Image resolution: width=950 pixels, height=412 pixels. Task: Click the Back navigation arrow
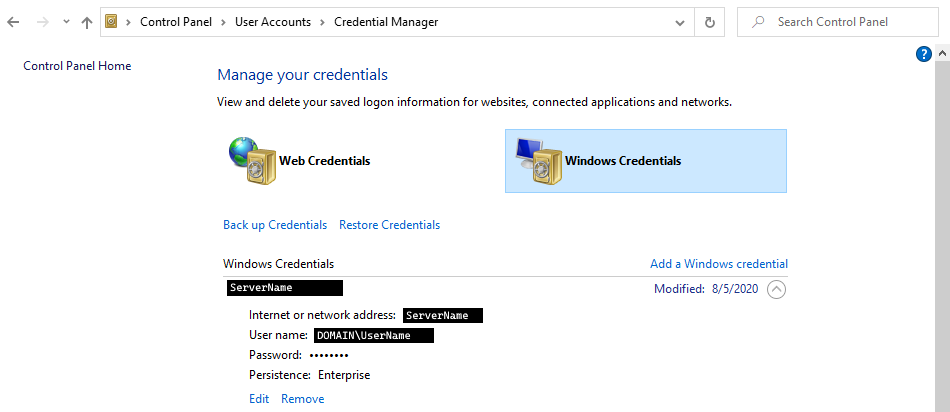[13, 22]
